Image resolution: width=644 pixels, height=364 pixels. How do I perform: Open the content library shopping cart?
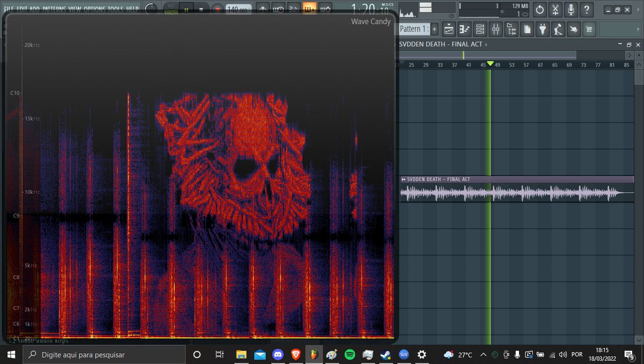(589, 30)
